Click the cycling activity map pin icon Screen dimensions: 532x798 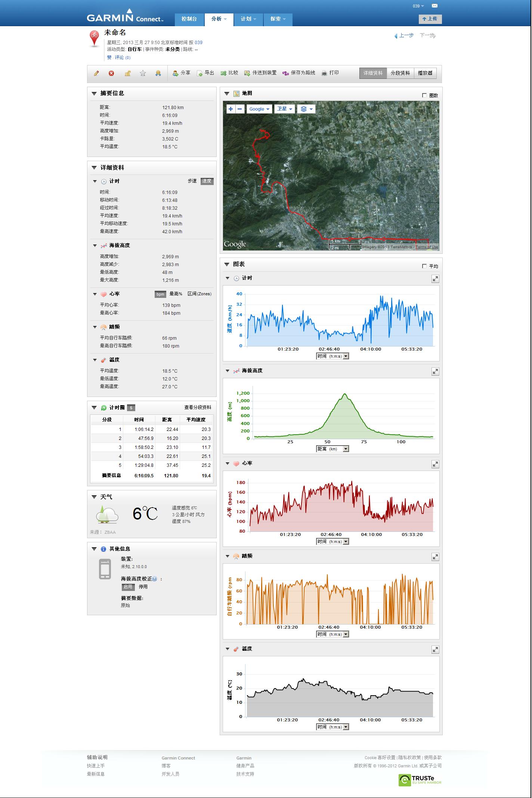(x=94, y=39)
